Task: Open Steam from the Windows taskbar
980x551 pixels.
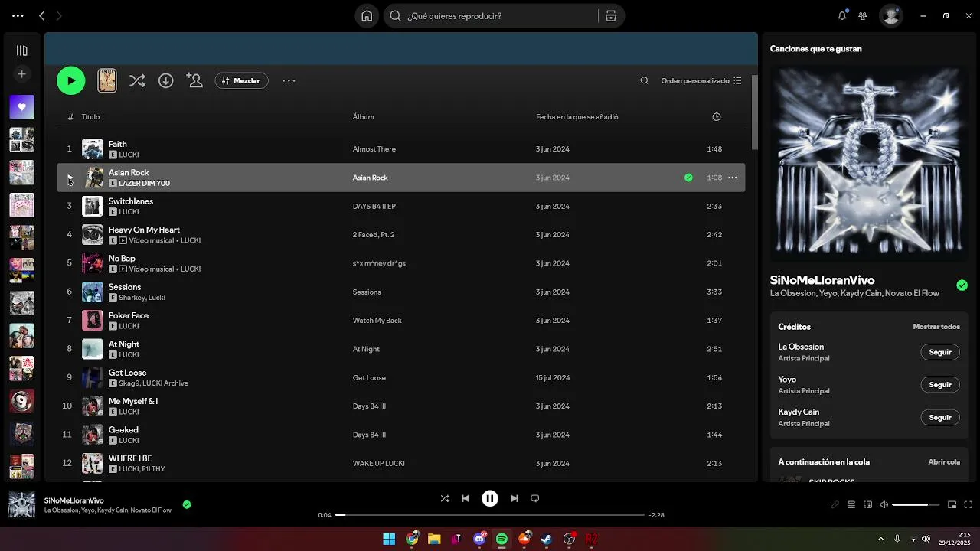Action: tap(547, 539)
